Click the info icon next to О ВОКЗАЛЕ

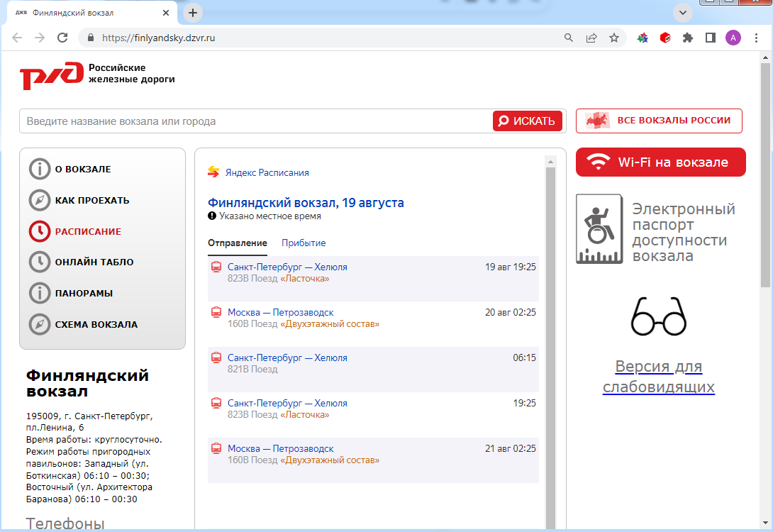[40, 169]
